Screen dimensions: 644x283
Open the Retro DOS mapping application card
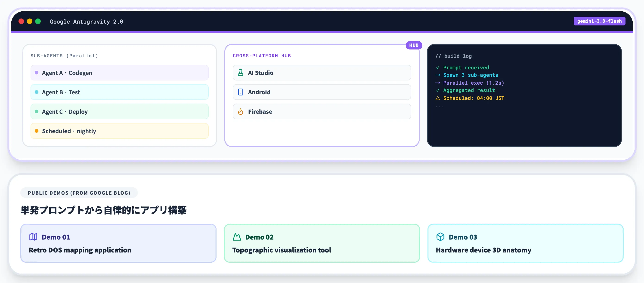pyautogui.click(x=118, y=243)
